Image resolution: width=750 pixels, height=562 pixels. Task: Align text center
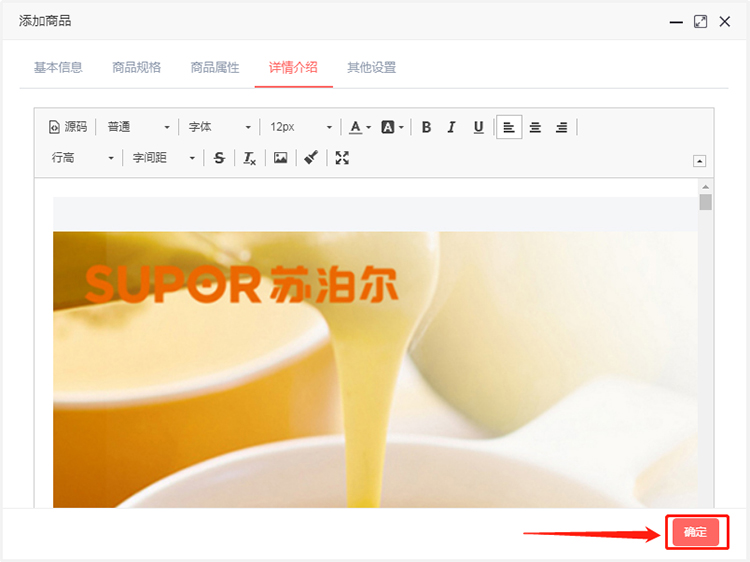tap(535, 127)
